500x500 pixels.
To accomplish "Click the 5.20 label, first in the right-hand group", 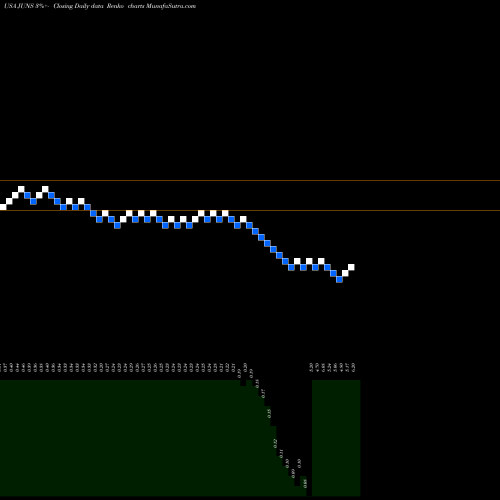I will pyautogui.click(x=311, y=367).
